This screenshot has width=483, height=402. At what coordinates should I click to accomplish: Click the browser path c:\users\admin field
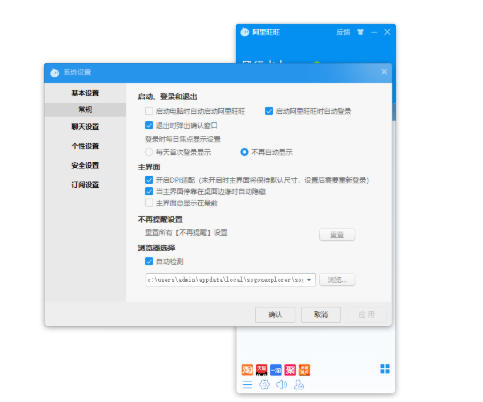point(230,280)
